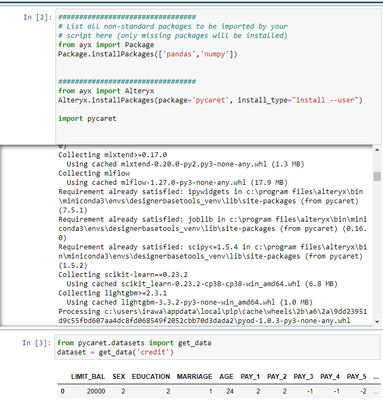This screenshot has width=383, height=400.
Task: Click the AGE value 24 in row 0
Action: (x=230, y=391)
